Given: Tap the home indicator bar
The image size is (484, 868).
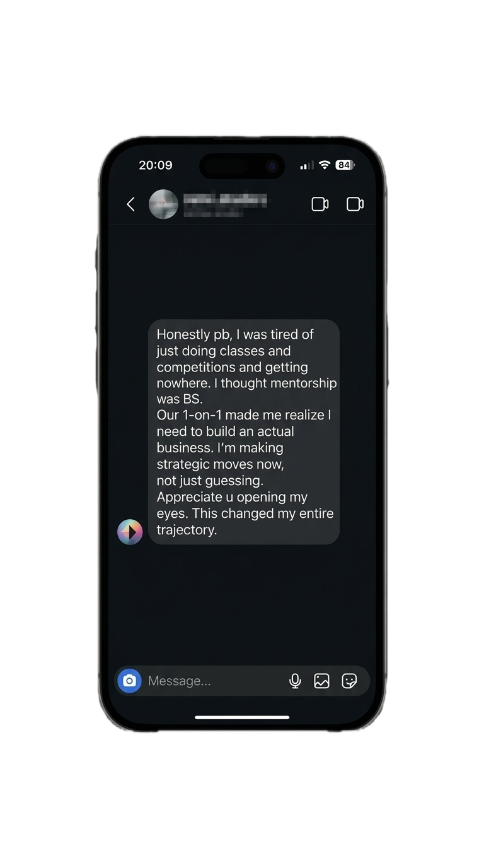Looking at the screenshot, I should click(x=242, y=717).
